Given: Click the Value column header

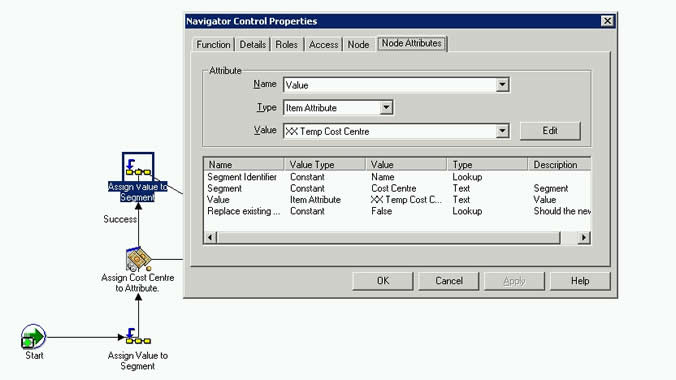Looking at the screenshot, I should 406,164.
